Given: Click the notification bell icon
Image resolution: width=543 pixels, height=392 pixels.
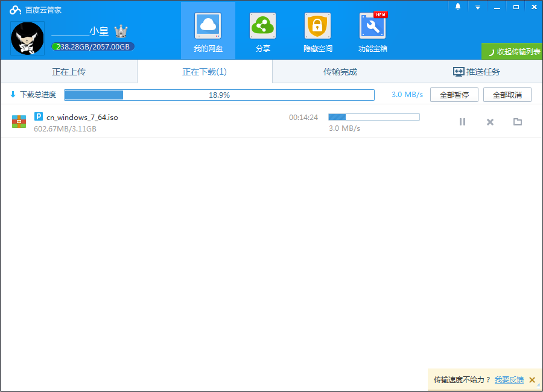Looking at the screenshot, I should [x=458, y=7].
